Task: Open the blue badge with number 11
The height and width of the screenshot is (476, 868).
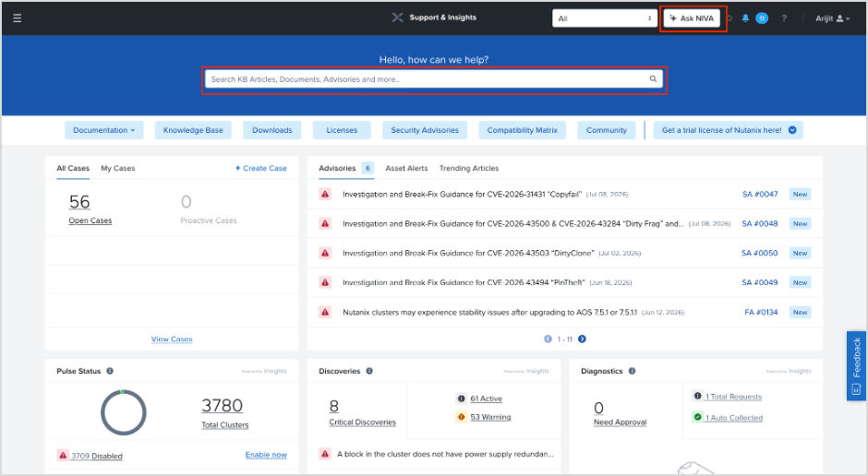Action: 762,18
